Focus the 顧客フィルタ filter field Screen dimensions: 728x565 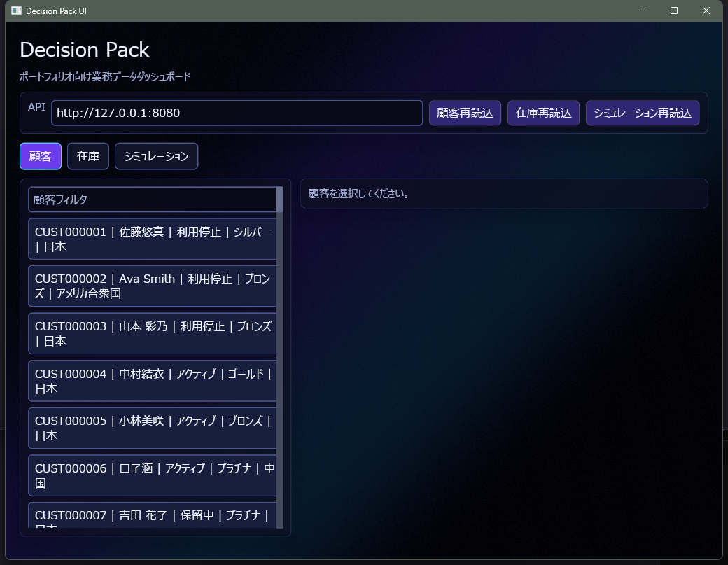tap(153, 200)
